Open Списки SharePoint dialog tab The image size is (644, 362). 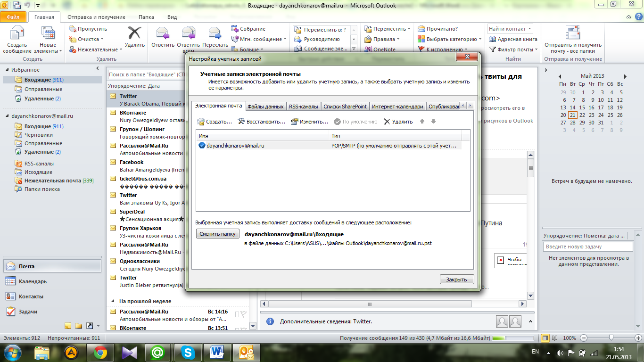(345, 107)
